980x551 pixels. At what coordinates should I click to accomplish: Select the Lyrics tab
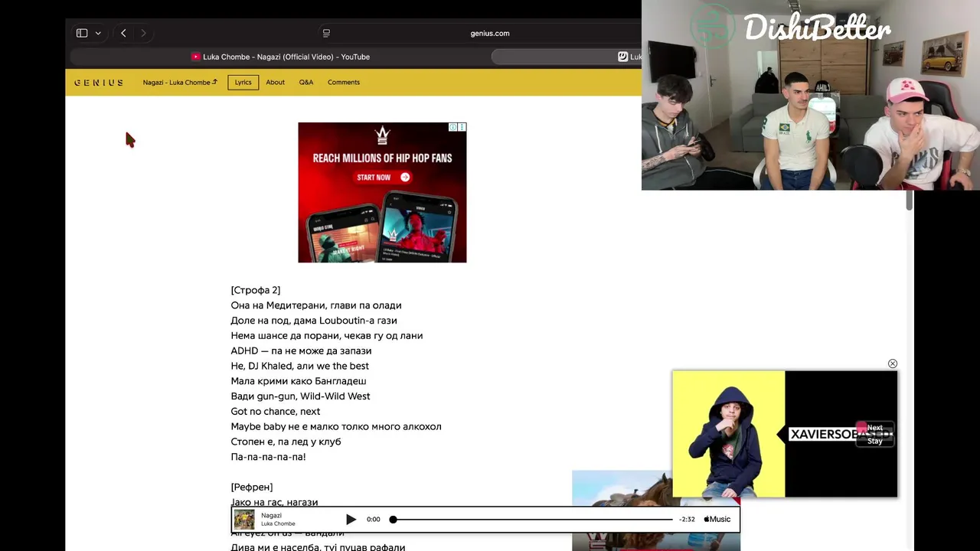click(243, 83)
